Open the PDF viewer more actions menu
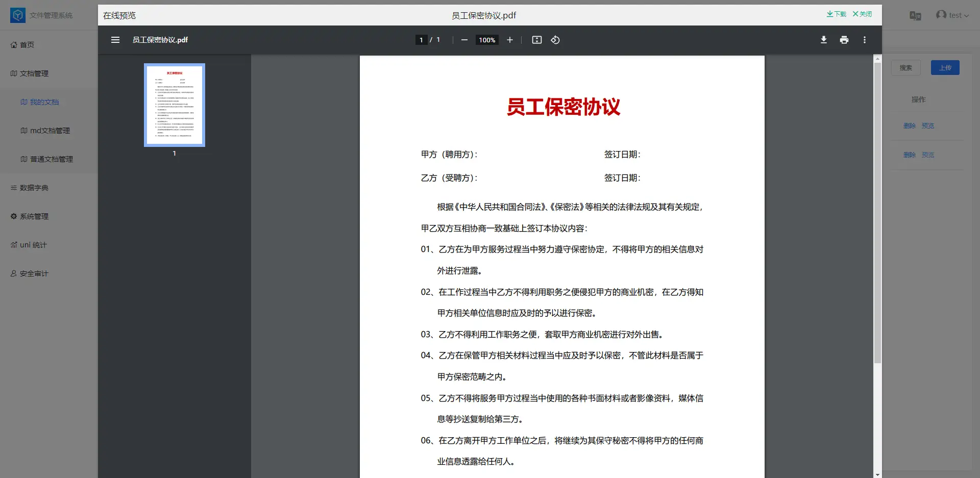980x478 pixels. (864, 40)
